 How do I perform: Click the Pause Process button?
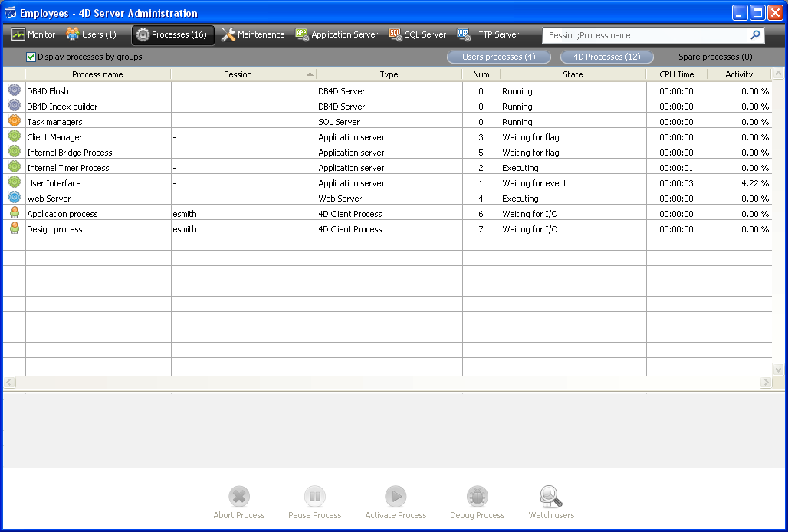[314, 502]
